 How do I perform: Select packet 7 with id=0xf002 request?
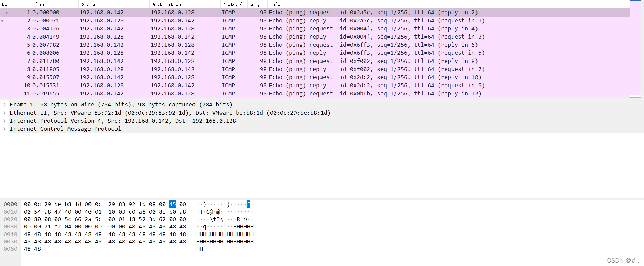click(x=315, y=61)
